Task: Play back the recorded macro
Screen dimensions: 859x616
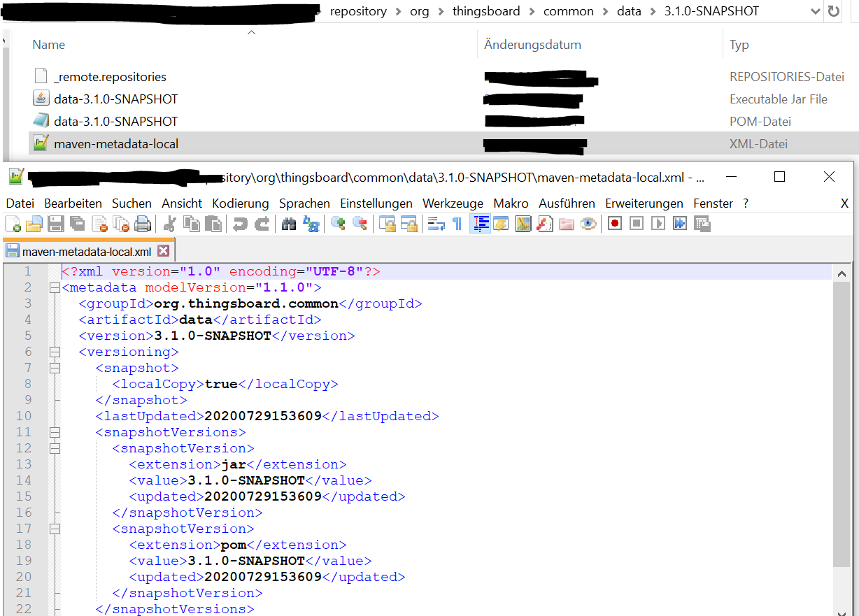Action: 657,224
